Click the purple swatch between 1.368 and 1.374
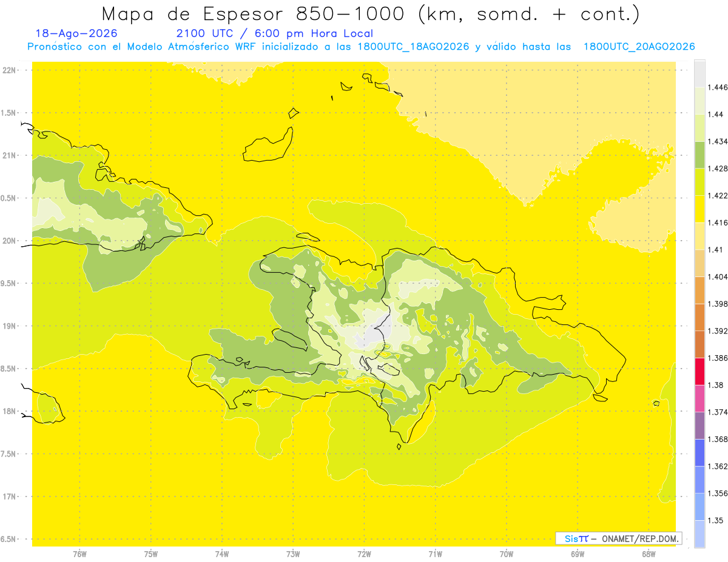The width and height of the screenshot is (728, 562). click(699, 426)
